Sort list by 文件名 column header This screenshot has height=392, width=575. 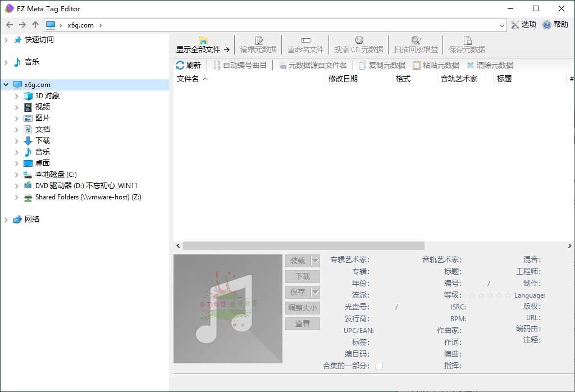point(188,79)
